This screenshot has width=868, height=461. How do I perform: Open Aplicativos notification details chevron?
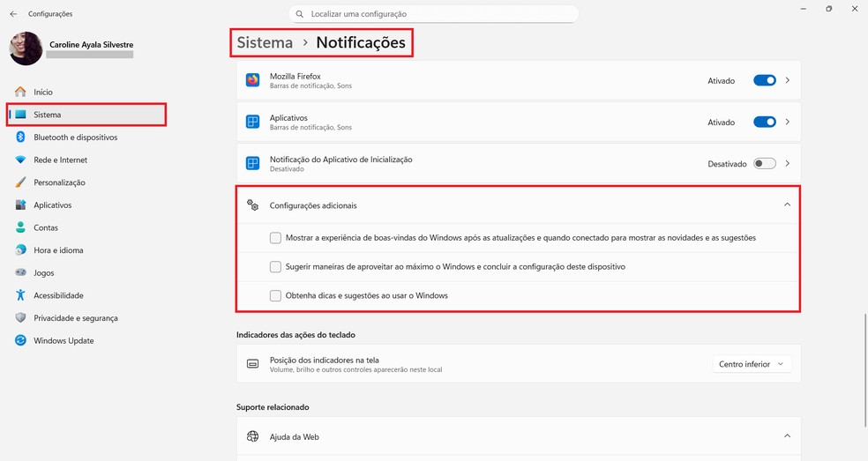point(787,122)
